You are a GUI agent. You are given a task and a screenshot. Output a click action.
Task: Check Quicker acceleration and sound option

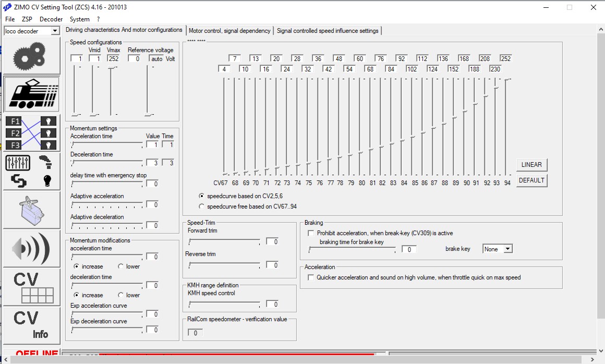(311, 278)
